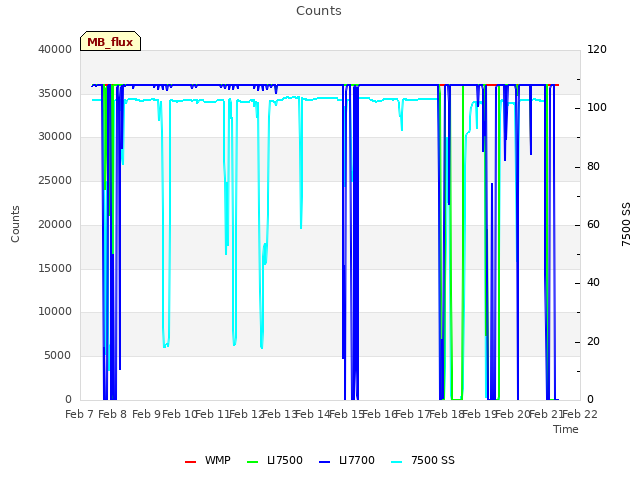Image resolution: width=640 pixels, height=480 pixels.
Task: Click the Feb 8 date tick label
Action: pos(113,415)
